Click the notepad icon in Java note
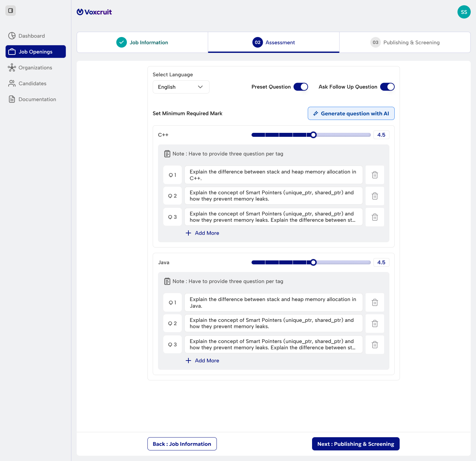This screenshot has width=476, height=461. [167, 281]
